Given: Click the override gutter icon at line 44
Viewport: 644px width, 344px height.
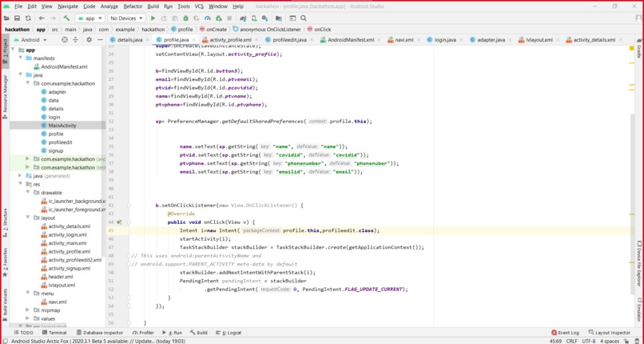Looking at the screenshot, I should (119, 222).
